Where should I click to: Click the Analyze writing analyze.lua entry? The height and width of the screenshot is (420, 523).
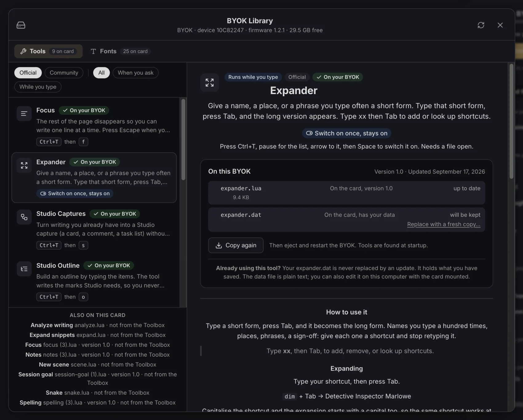(x=98, y=325)
